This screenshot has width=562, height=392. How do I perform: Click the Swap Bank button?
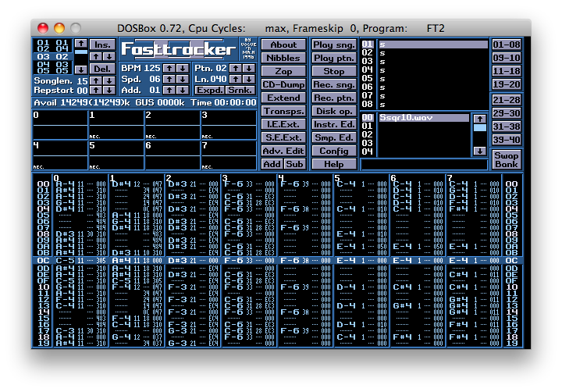[x=507, y=160]
